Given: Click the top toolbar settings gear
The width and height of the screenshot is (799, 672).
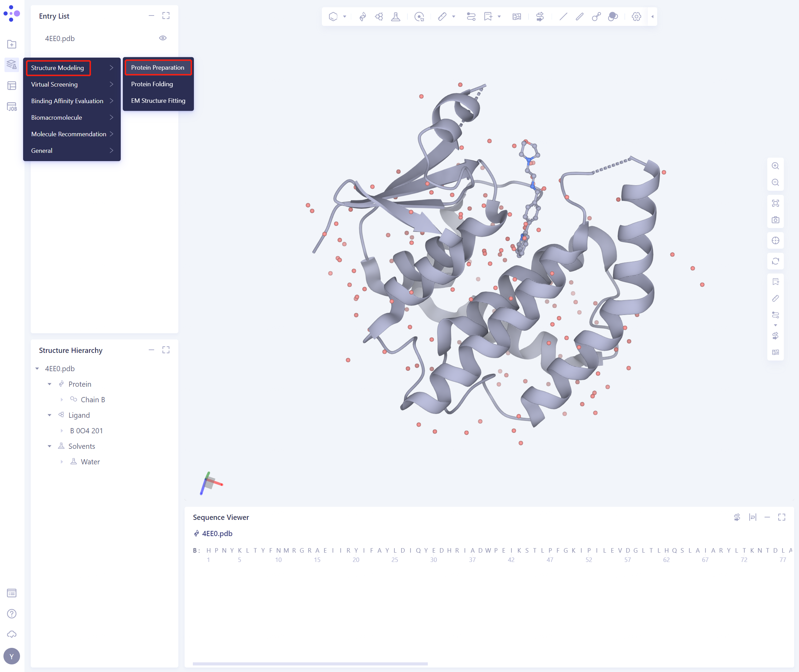Looking at the screenshot, I should coord(636,16).
